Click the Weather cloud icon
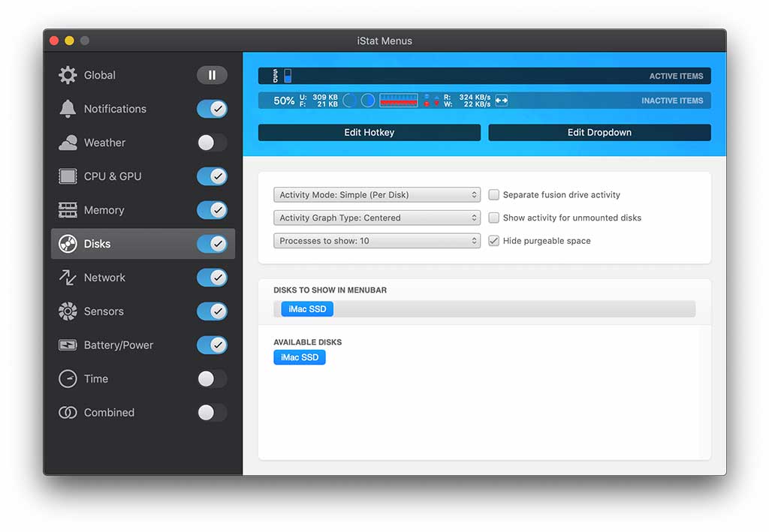Viewport: 769px width, 532px height. [x=68, y=143]
